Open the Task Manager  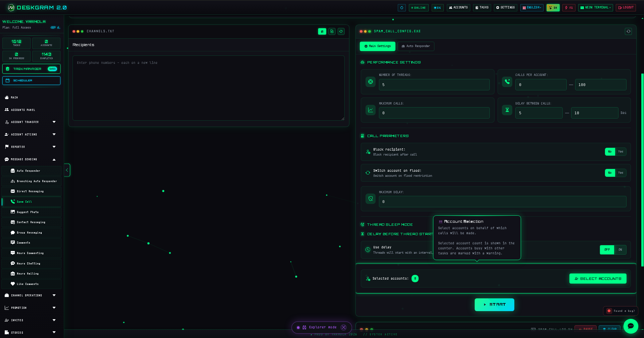32,69
